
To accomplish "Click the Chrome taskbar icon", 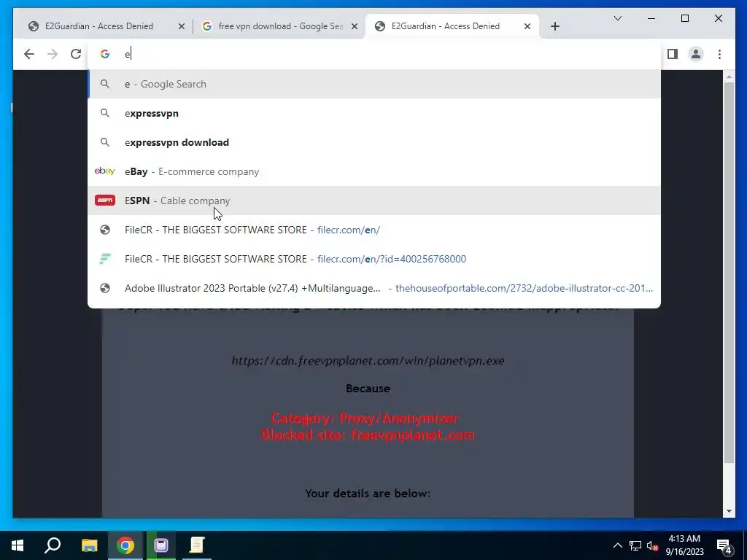I will tap(125, 545).
